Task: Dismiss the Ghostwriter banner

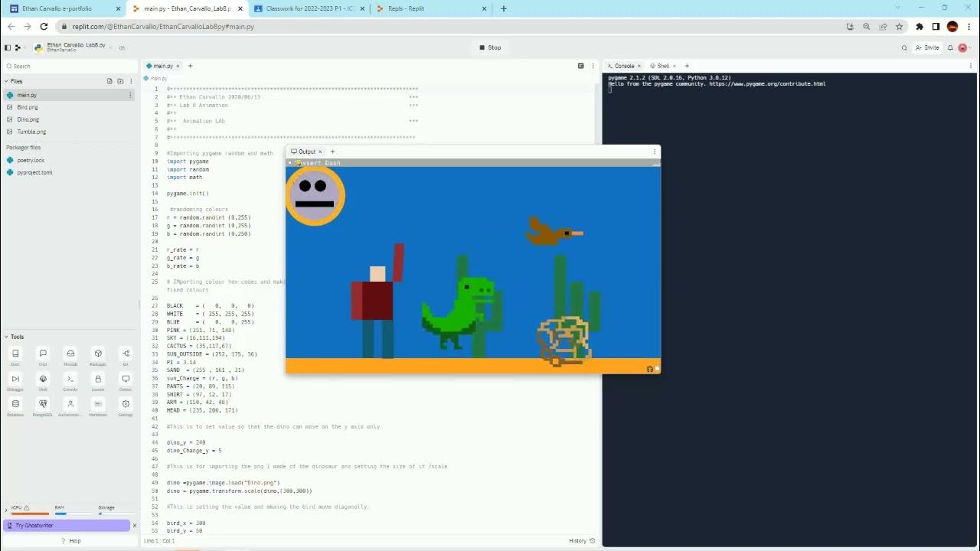Action: point(135,525)
